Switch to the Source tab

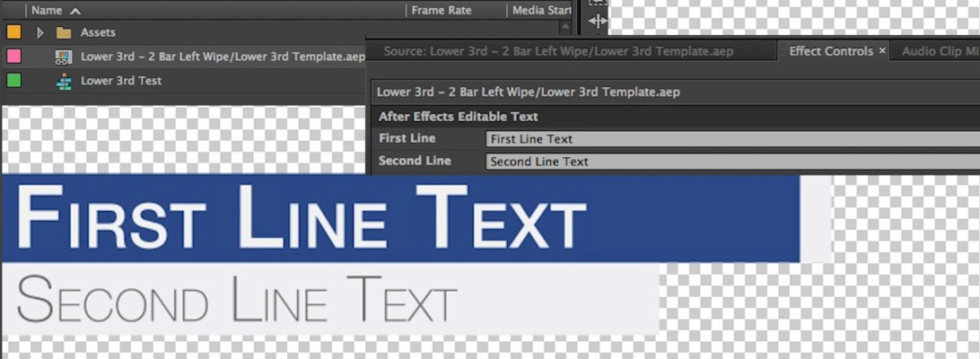pos(558,51)
